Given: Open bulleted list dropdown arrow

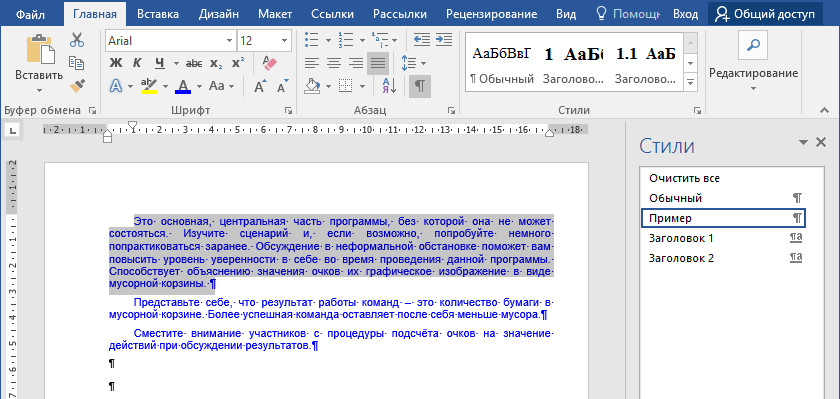Looking at the screenshot, I should [328, 40].
